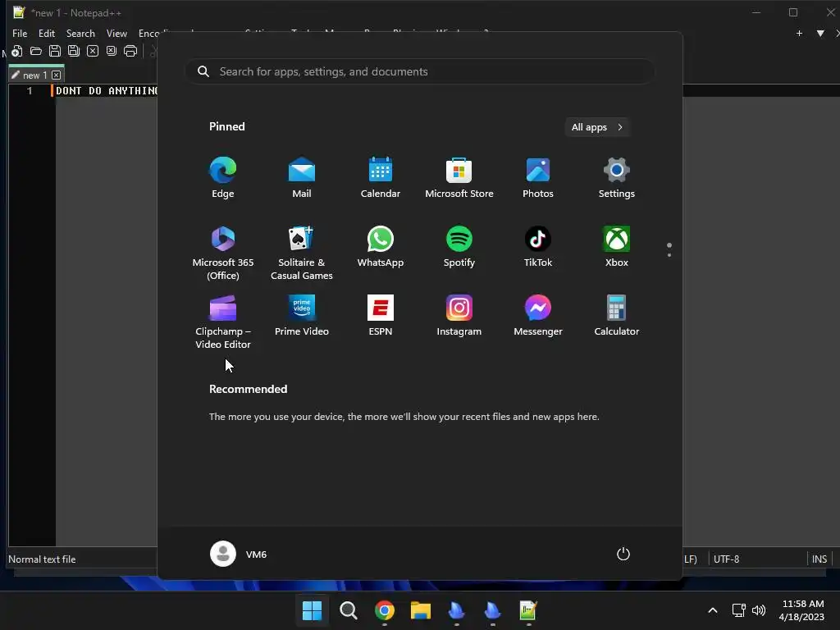Click Close file icon in Notepad++ toolbar
The width and height of the screenshot is (840, 630).
tap(93, 51)
